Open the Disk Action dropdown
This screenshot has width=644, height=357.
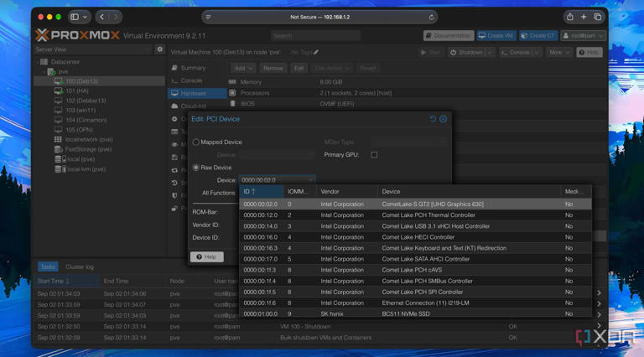point(332,68)
